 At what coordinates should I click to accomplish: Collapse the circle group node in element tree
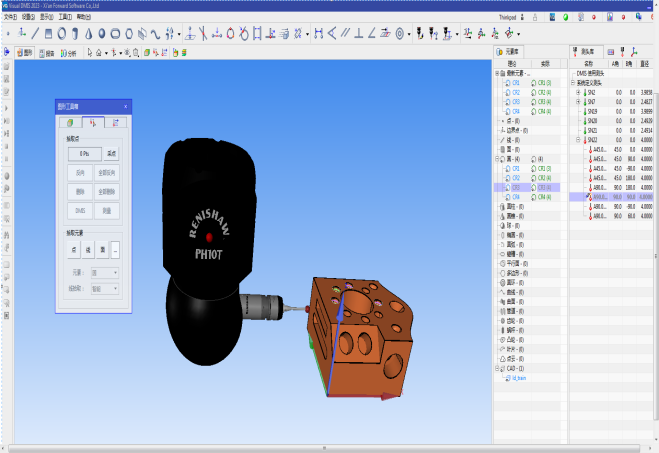click(x=497, y=159)
